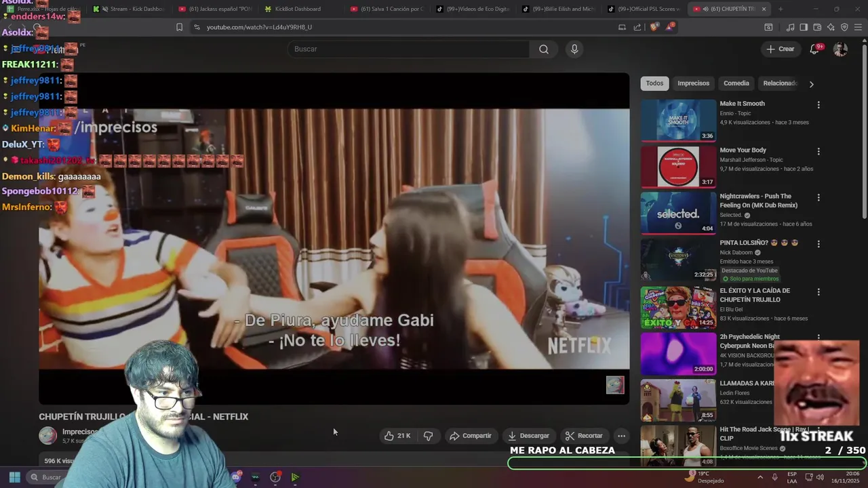Select the Relacionados filter chip

pos(780,83)
